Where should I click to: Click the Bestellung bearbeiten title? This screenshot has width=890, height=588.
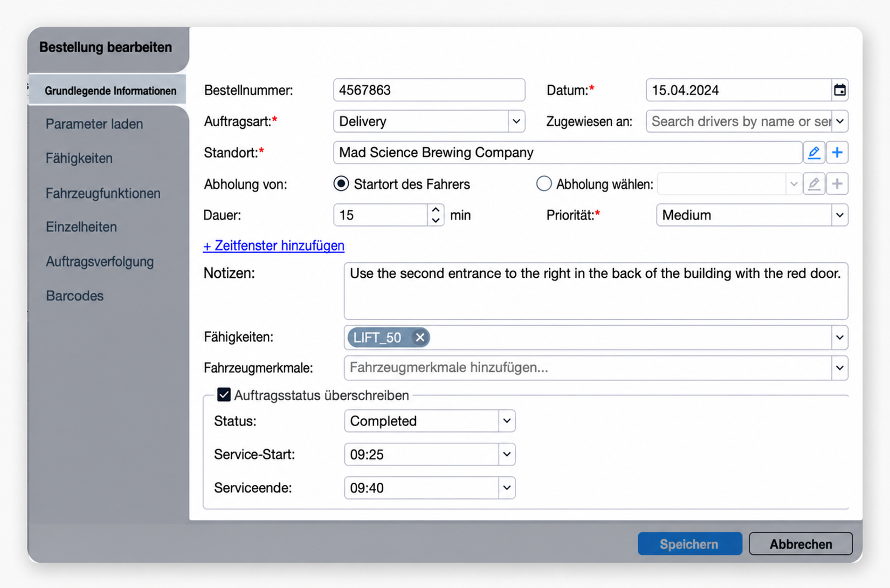(105, 47)
